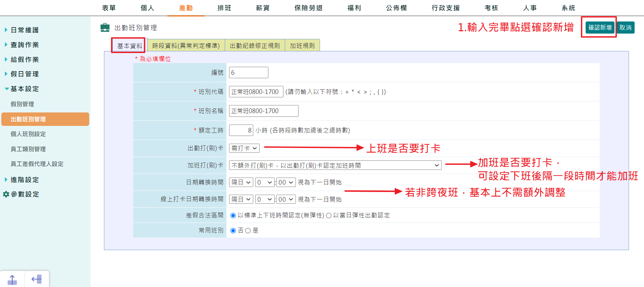Open the 個人 top menu
Screen dimensions: 644x287
click(148, 8)
